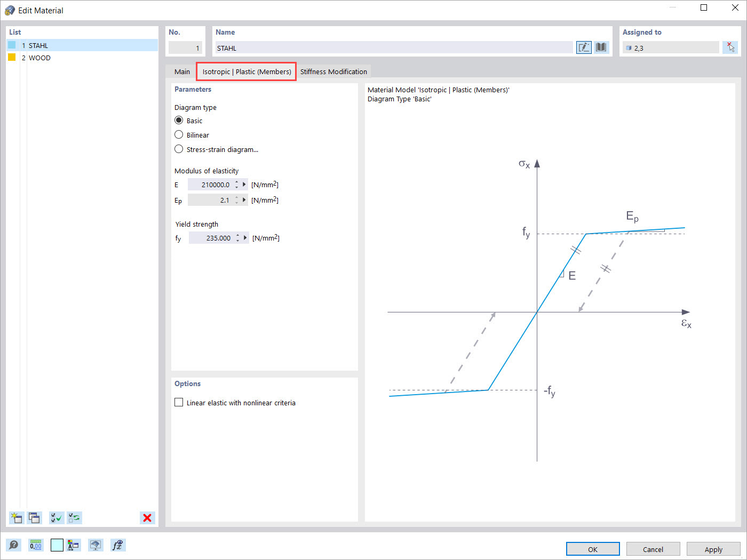Image resolution: width=747 pixels, height=560 pixels.
Task: Open the Isotropic | Plastic (Members) tab
Action: (247, 71)
